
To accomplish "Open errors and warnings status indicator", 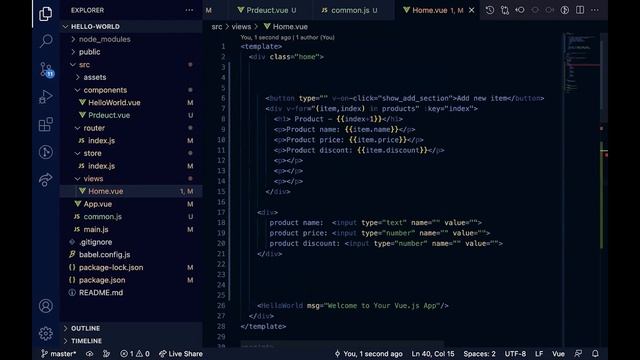I will pos(135,354).
